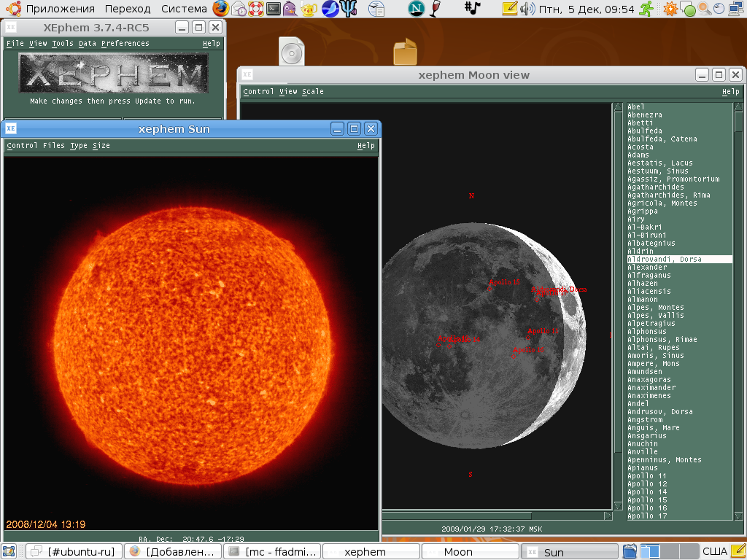Click the wine glass launcher icon
This screenshot has height=560, width=747.
pyautogui.click(x=436, y=9)
